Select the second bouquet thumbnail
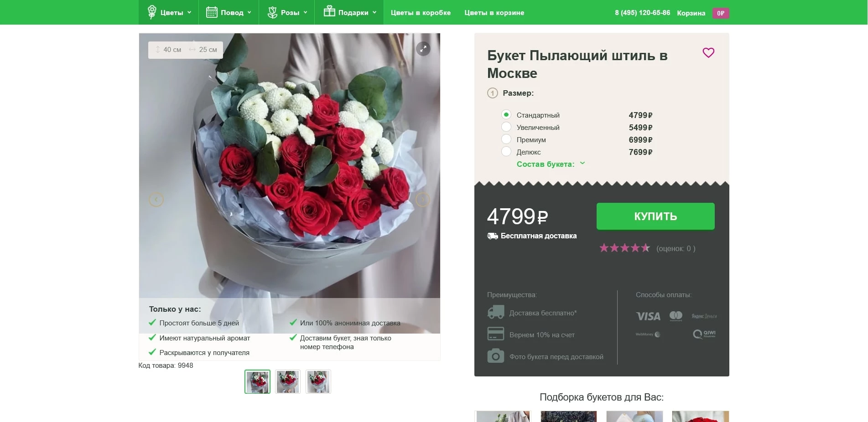 [288, 381]
